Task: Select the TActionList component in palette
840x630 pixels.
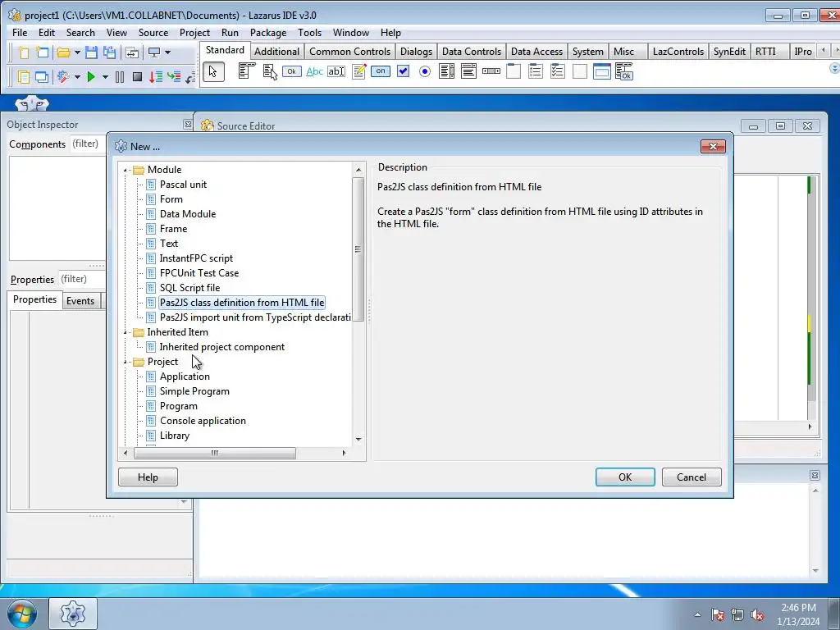Action: [x=624, y=71]
